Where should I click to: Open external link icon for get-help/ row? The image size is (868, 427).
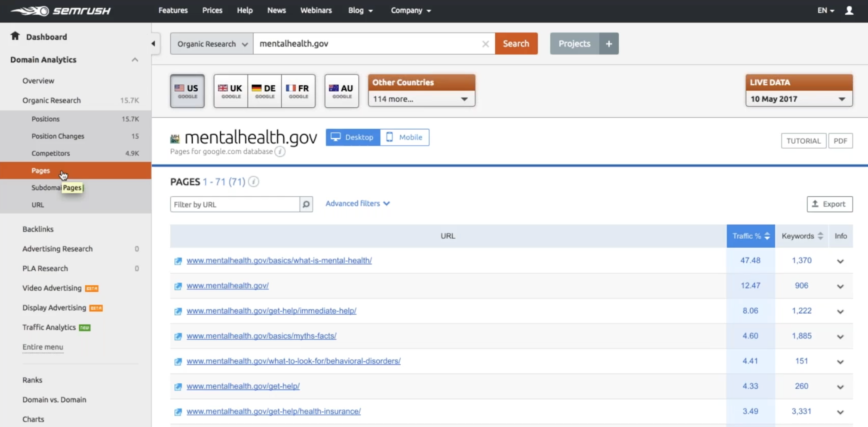pos(178,387)
